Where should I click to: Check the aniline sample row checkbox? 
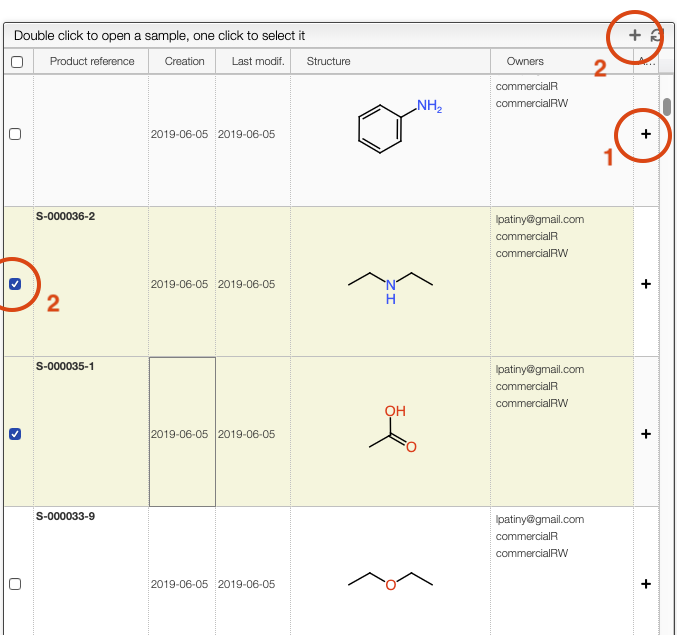[x=15, y=134]
